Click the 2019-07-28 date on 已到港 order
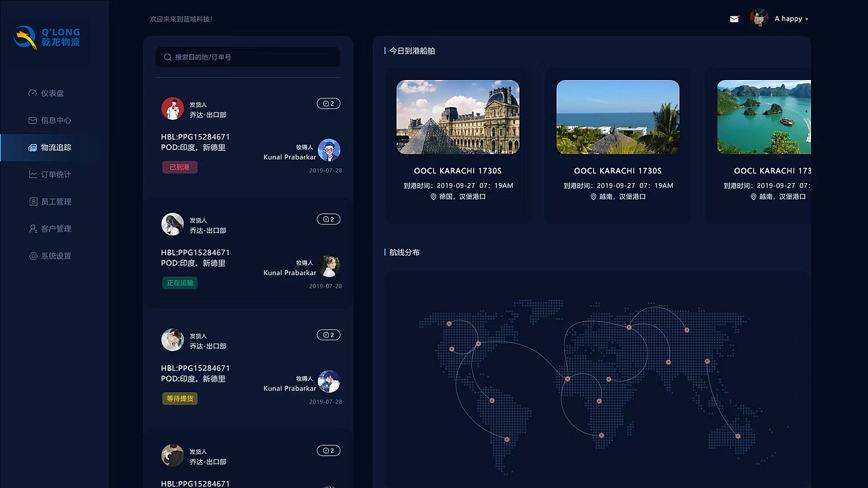 (325, 171)
